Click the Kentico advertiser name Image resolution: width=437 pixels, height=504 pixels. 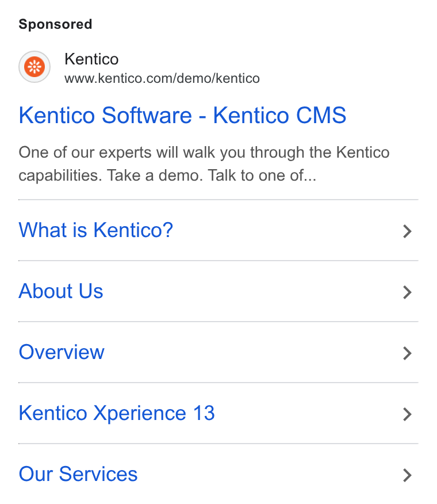(x=91, y=59)
